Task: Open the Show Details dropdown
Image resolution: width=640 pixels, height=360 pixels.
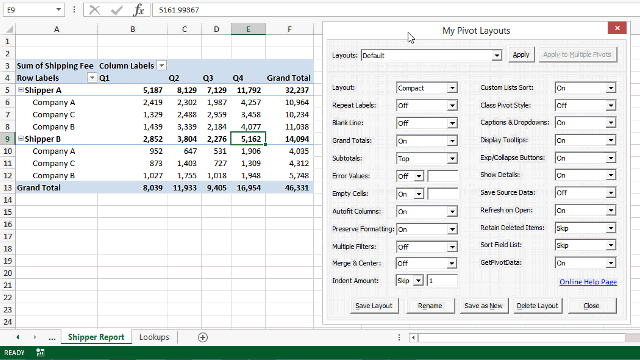Action: tap(611, 176)
